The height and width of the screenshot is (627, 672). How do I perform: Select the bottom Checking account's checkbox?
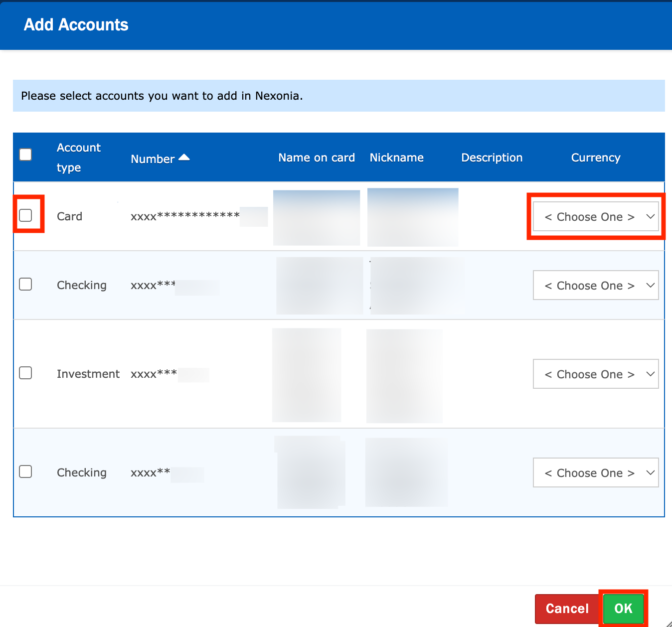point(25,471)
